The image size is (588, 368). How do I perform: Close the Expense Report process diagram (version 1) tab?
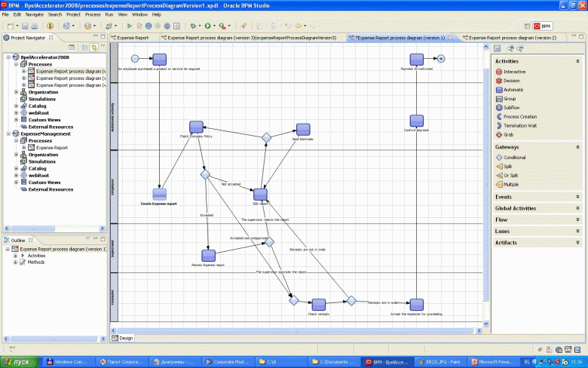pyautogui.click(x=450, y=37)
